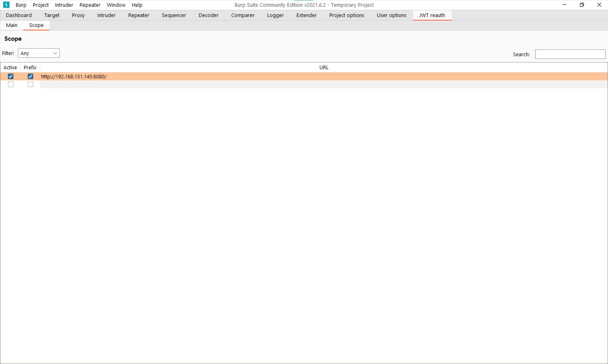Toggle the Prefix checkbox for scope entry
The height and width of the screenshot is (364, 608).
(x=30, y=76)
